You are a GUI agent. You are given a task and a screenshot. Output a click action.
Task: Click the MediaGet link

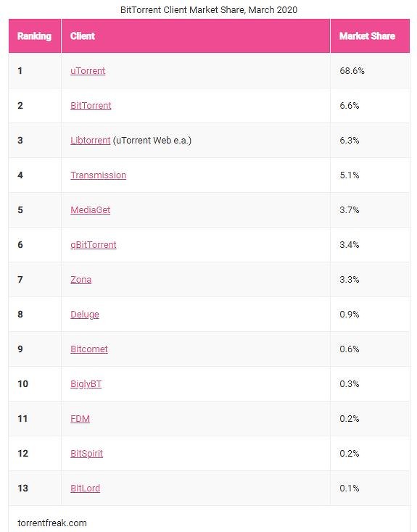coord(91,210)
